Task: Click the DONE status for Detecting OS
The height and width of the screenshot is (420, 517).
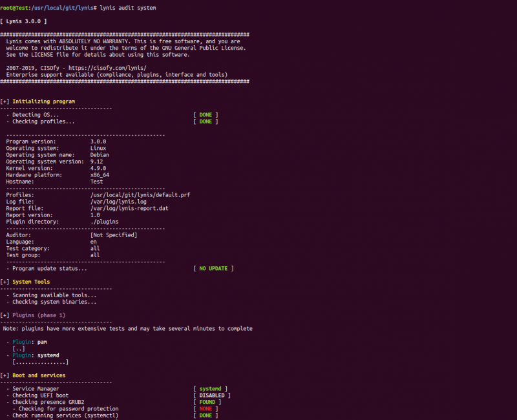Action: click(206, 114)
